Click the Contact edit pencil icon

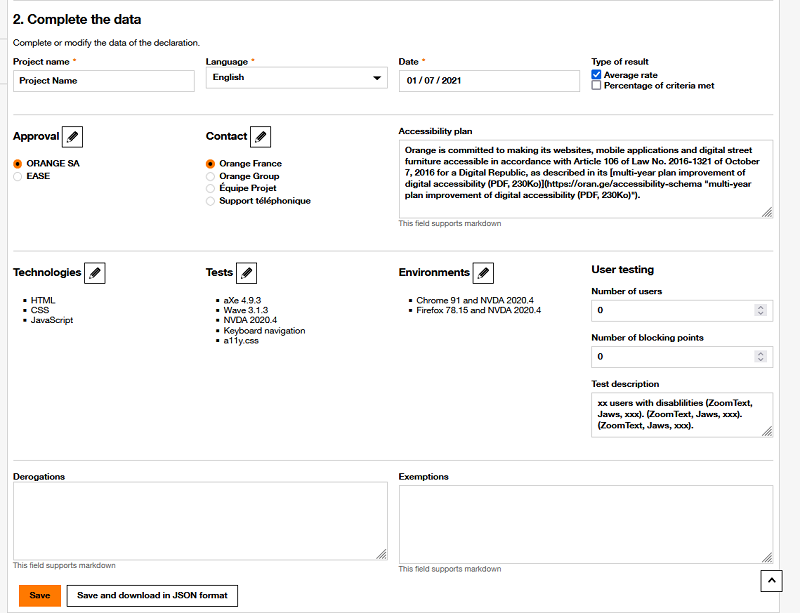pyautogui.click(x=260, y=137)
